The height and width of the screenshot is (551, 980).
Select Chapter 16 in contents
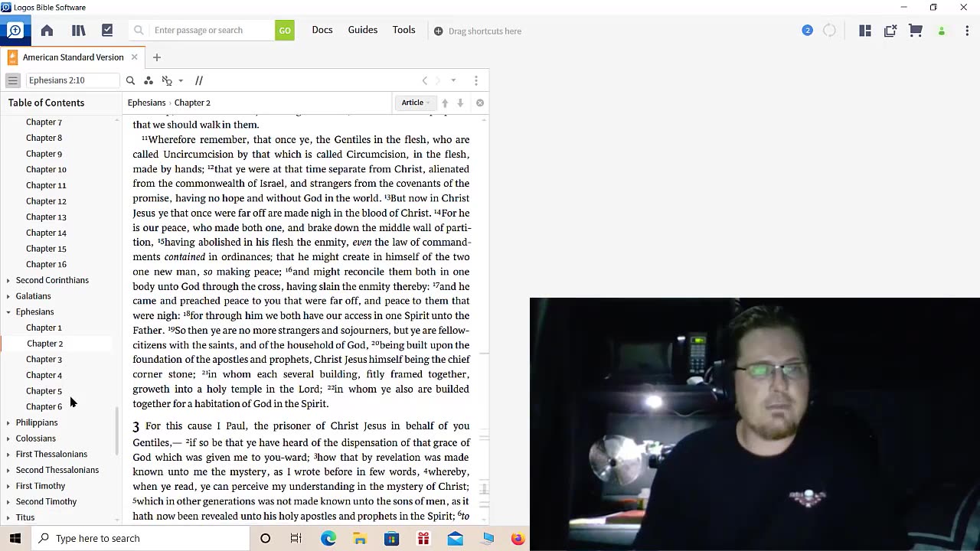pyautogui.click(x=46, y=264)
